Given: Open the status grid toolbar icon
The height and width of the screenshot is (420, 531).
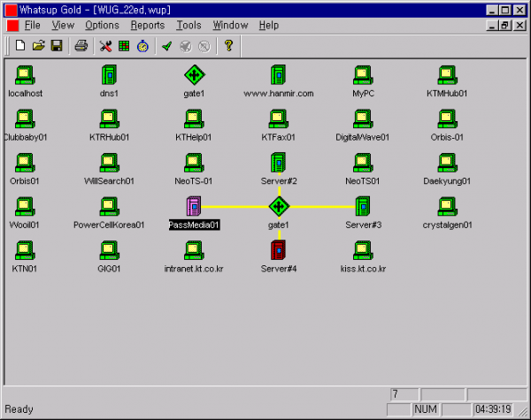Looking at the screenshot, I should (124, 46).
